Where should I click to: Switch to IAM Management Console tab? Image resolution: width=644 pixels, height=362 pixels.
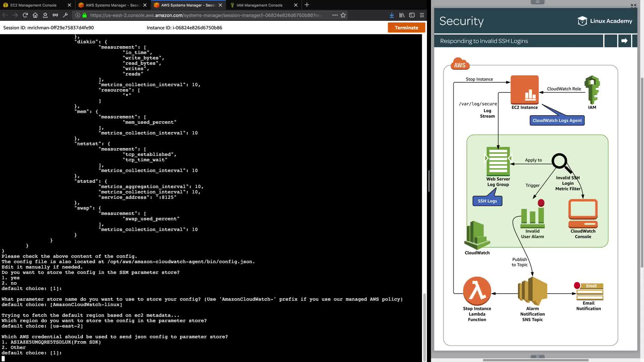259,5
